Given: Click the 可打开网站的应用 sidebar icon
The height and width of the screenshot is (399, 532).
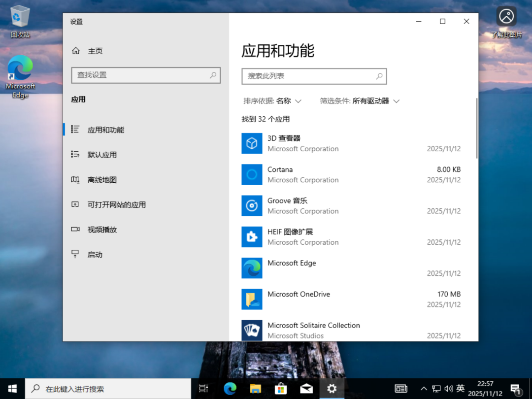Looking at the screenshot, I should click(x=75, y=204).
